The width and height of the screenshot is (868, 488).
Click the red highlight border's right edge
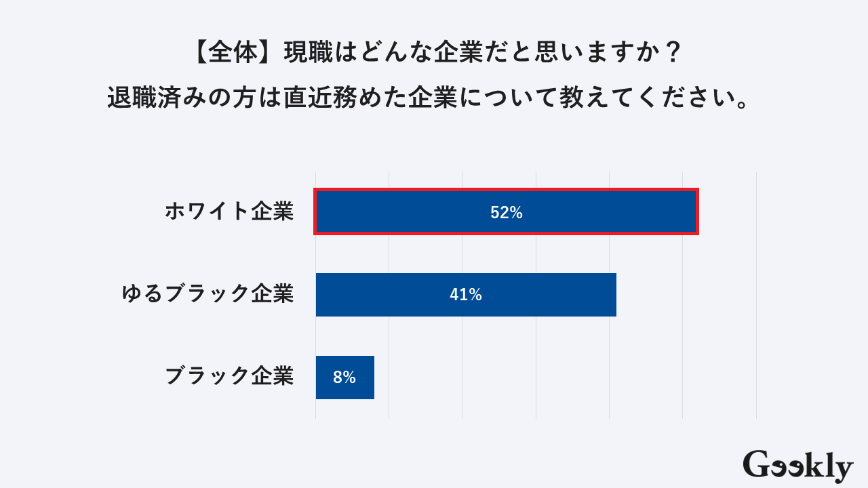click(697, 212)
